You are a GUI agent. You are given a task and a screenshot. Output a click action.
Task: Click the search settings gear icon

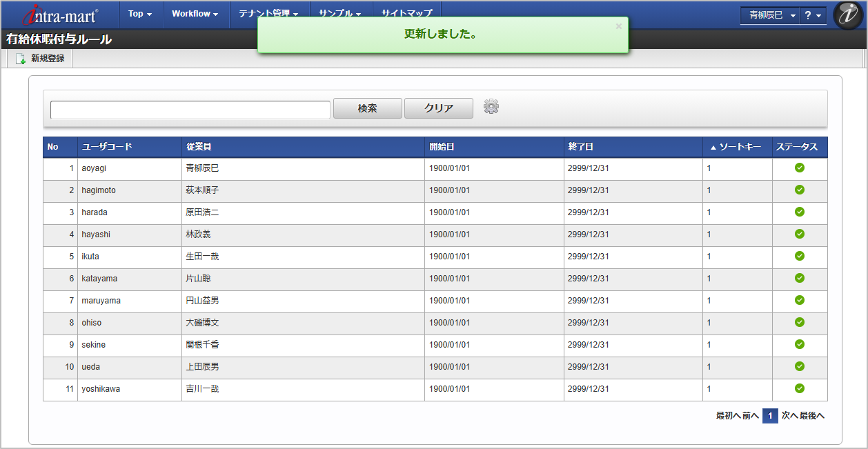(491, 107)
